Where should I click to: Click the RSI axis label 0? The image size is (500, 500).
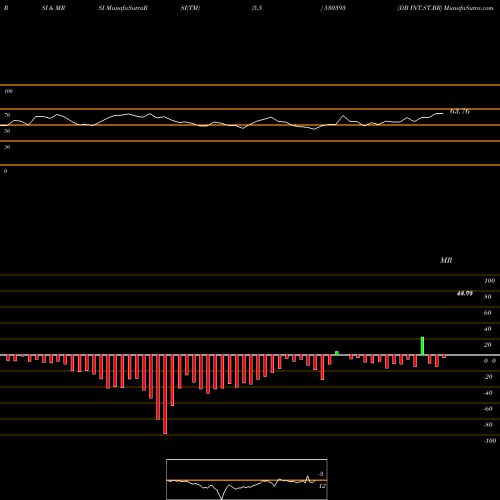(x=5, y=171)
